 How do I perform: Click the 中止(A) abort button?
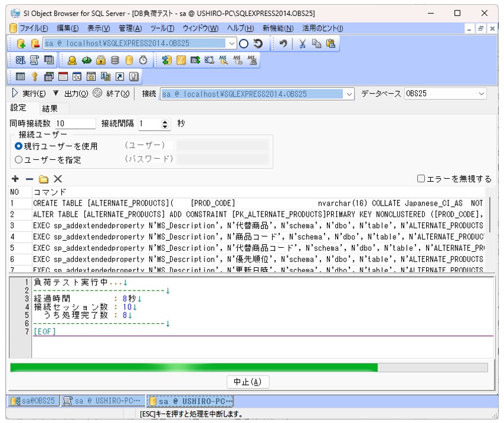click(248, 381)
